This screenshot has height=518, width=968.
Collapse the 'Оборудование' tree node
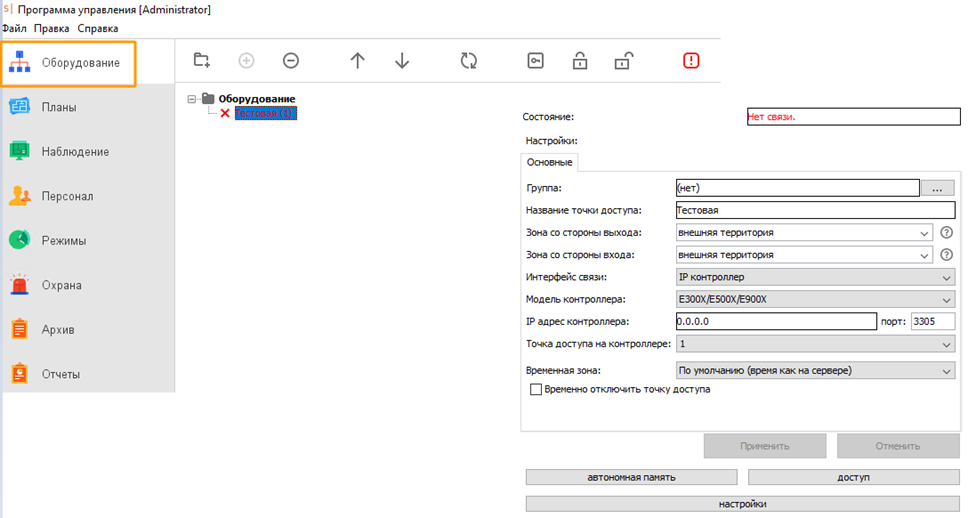(x=192, y=99)
